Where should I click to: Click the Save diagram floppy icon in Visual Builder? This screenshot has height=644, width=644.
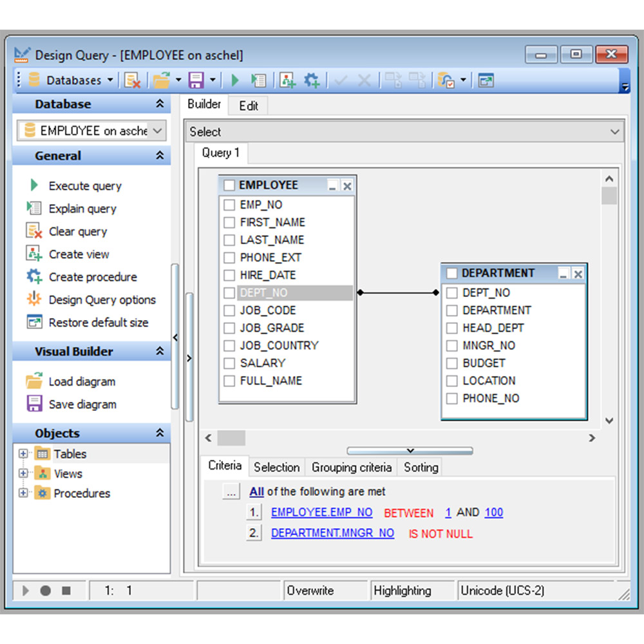tap(34, 403)
